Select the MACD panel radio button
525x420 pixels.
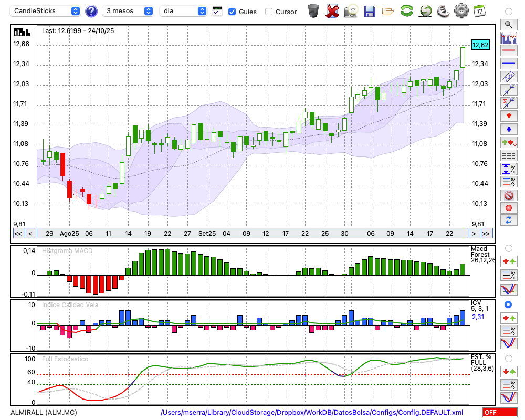[x=509, y=248]
